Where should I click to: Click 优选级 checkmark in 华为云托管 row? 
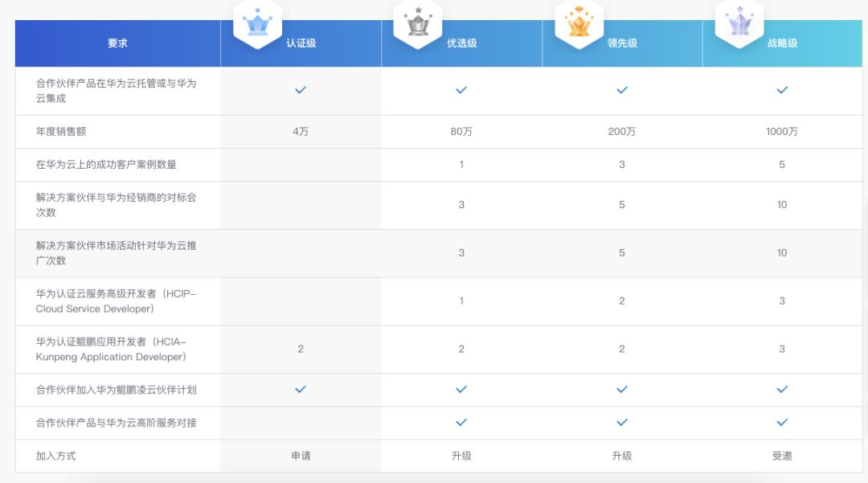(461, 90)
